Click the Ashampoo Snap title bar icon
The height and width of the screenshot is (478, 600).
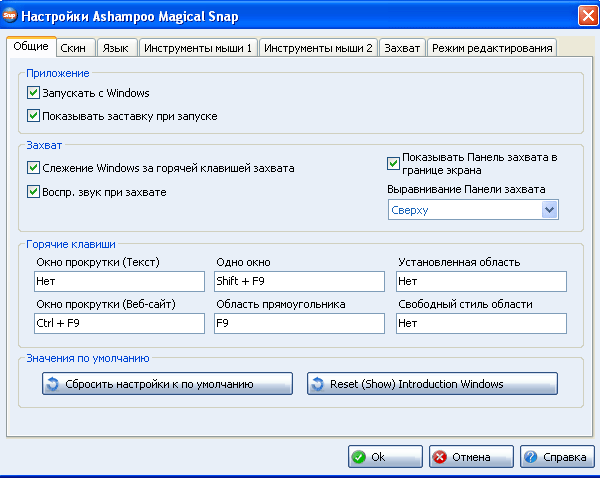(x=10, y=16)
